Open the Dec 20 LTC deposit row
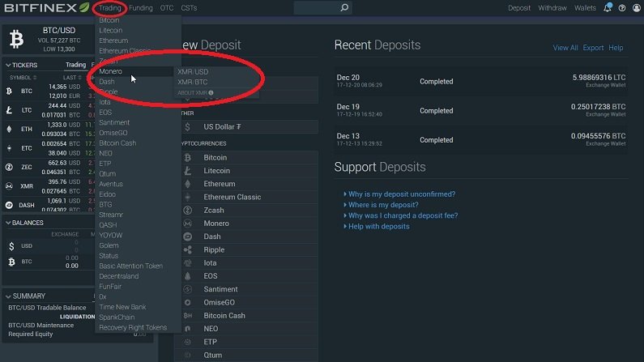Viewport: 644px width, 362px height. pyautogui.click(x=480, y=81)
